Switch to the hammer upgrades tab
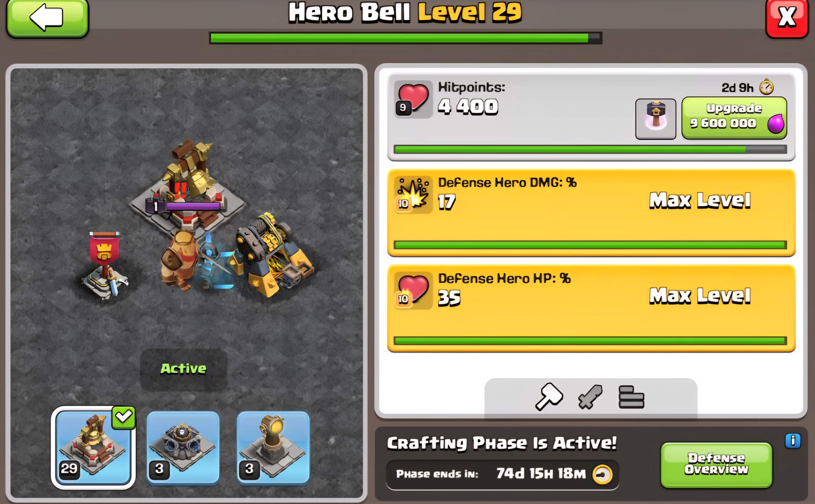 pos(549,396)
